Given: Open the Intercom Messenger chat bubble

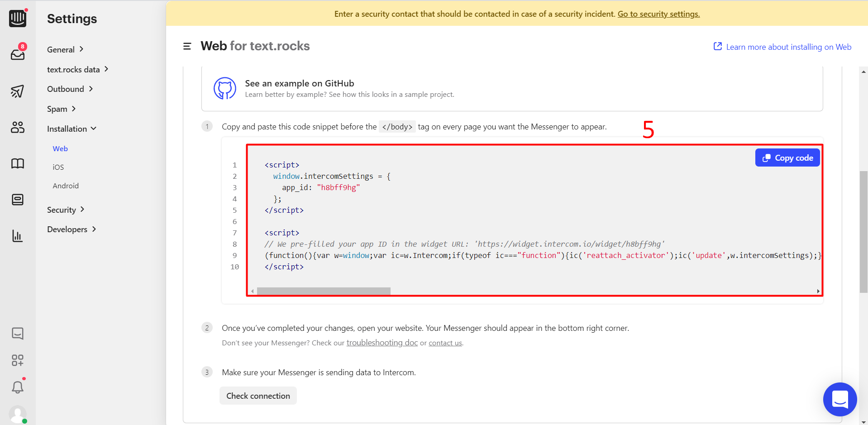Looking at the screenshot, I should tap(840, 399).
